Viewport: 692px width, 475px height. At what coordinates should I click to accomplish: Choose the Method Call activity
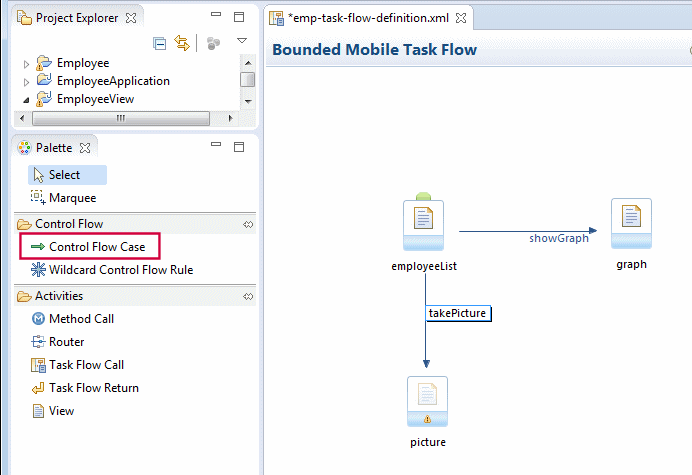(73, 319)
